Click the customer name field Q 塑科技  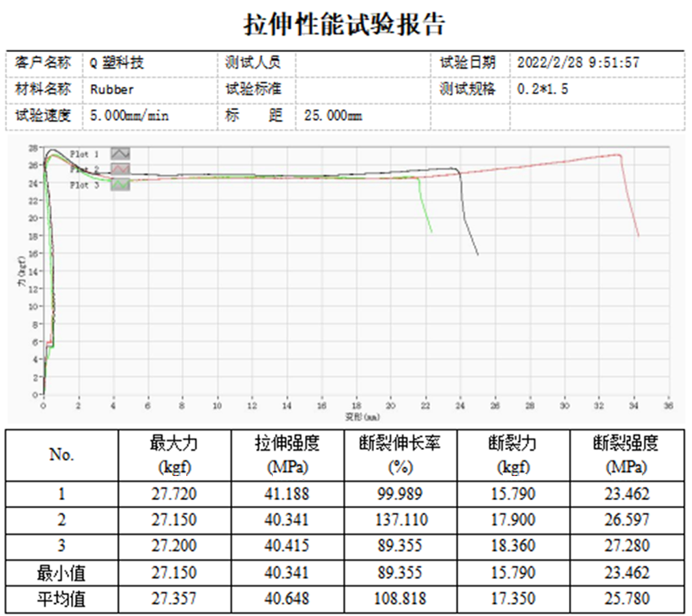(117, 63)
